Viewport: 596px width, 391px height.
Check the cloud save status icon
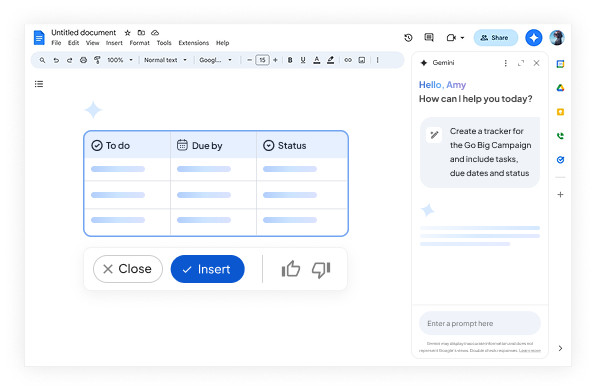click(155, 33)
